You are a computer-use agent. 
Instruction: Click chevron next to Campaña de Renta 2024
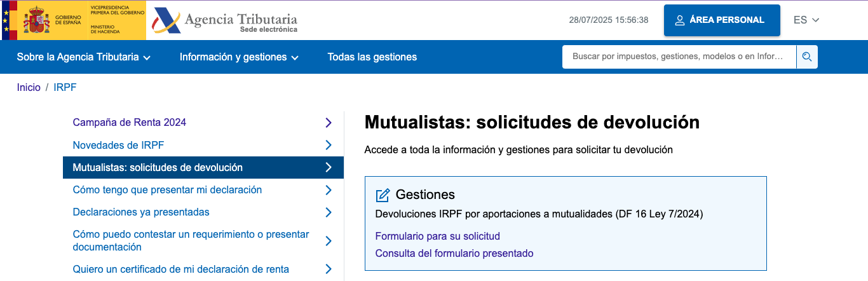click(329, 122)
